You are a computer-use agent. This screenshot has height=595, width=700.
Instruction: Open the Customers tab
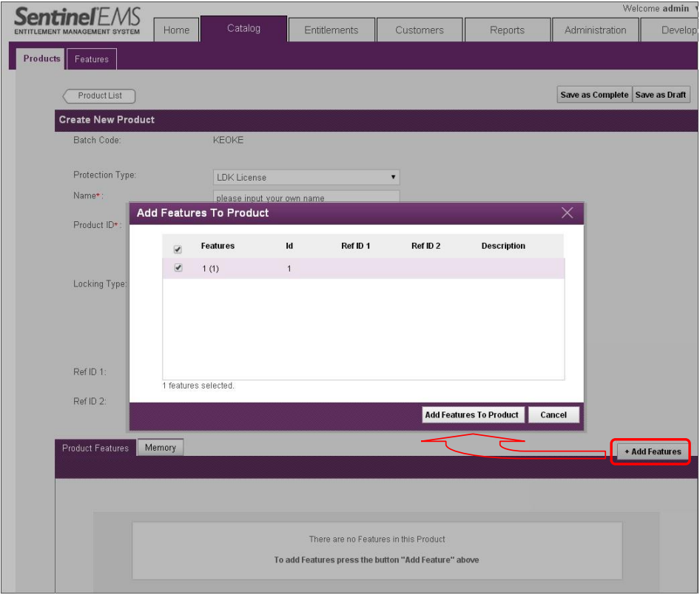click(420, 30)
